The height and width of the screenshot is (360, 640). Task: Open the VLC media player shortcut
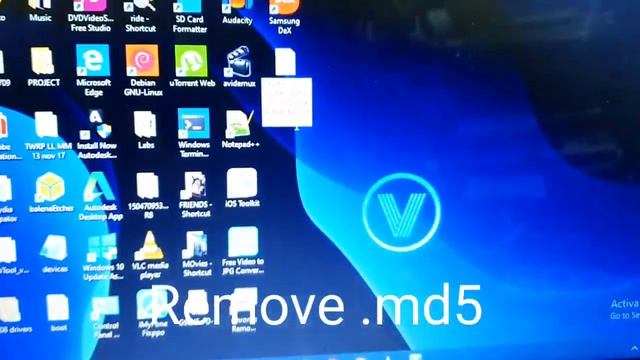150,256
